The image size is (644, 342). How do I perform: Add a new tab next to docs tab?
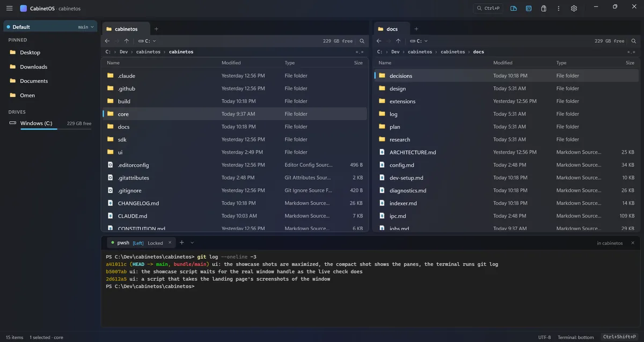point(416,29)
